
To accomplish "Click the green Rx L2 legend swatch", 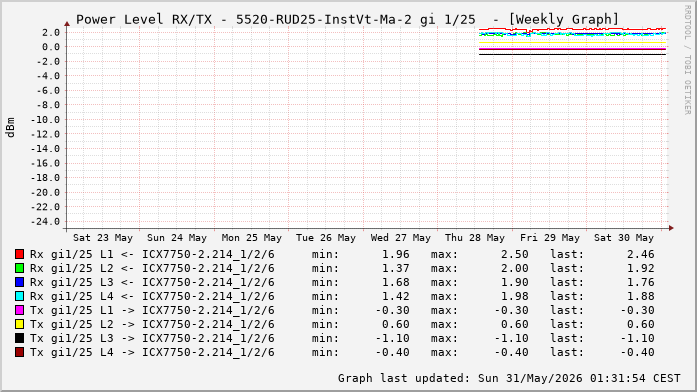I will [x=19, y=268].
